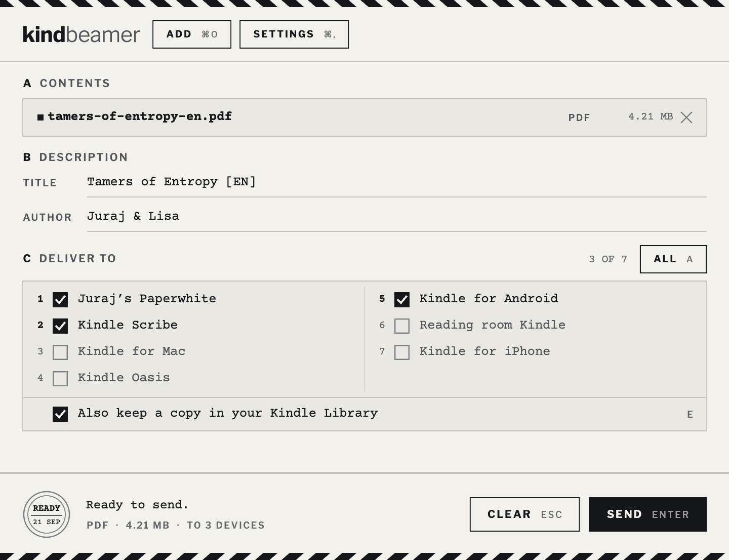The height and width of the screenshot is (560, 729).
Task: Uncheck Juraj's Paperwhite checkbox
Action: (60, 300)
